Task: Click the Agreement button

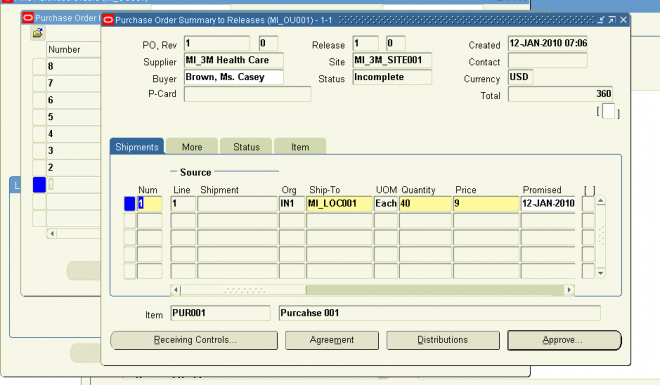Action: 332,340
